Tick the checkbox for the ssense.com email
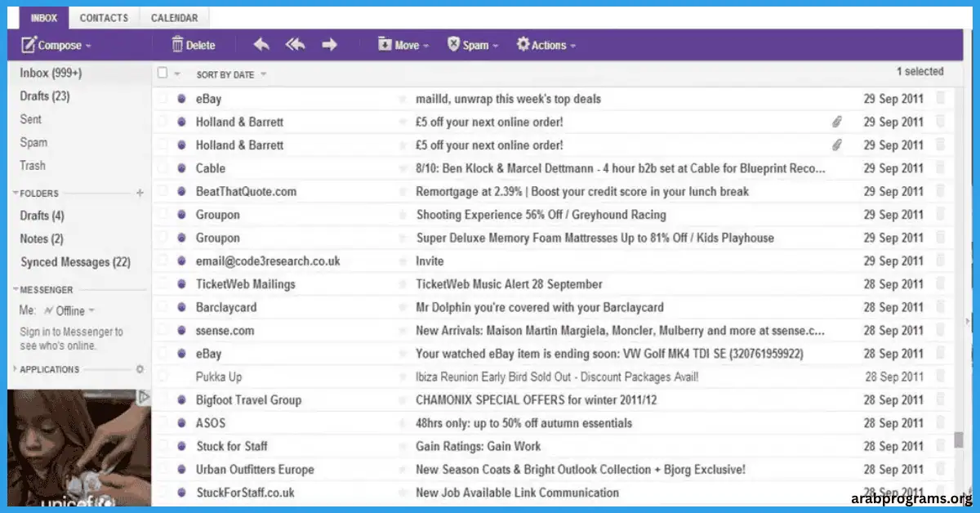980x513 pixels. [163, 331]
